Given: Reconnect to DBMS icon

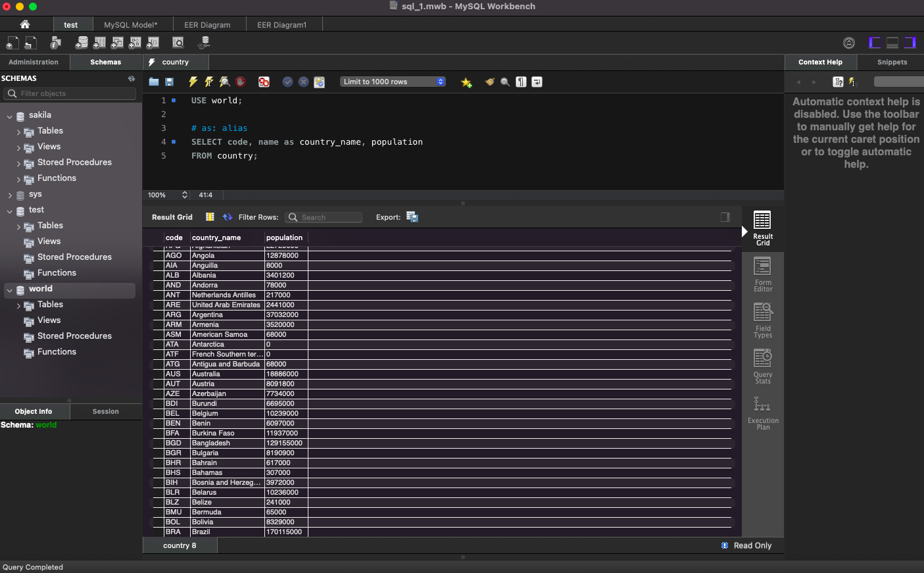Looking at the screenshot, I should 204,43.
